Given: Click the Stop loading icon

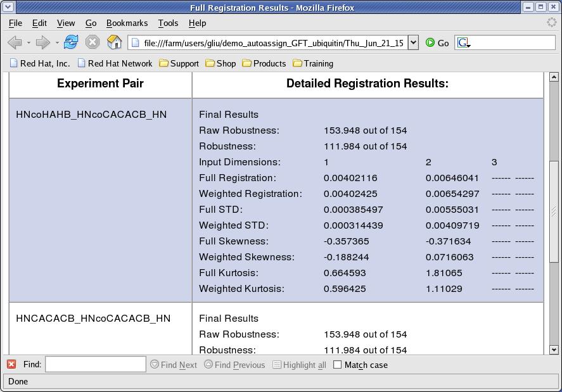Looking at the screenshot, I should click(93, 42).
